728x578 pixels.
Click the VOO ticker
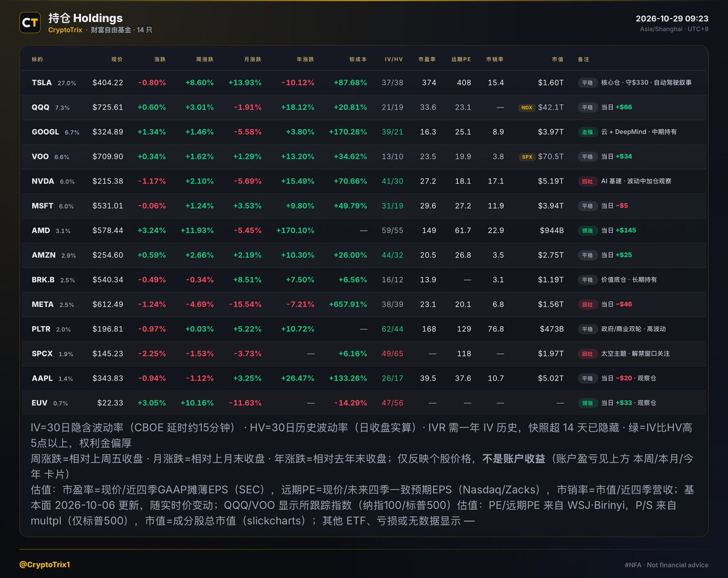pos(41,156)
